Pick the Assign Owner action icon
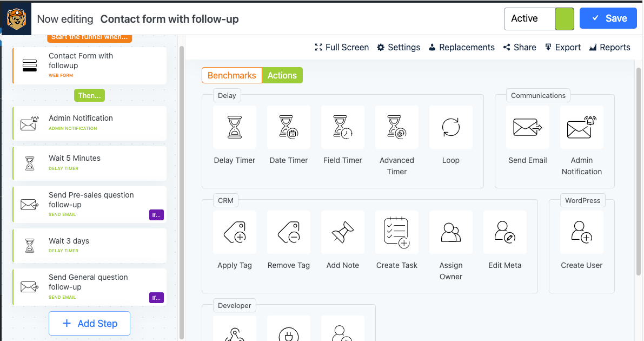This screenshot has height=341, width=644. click(451, 232)
